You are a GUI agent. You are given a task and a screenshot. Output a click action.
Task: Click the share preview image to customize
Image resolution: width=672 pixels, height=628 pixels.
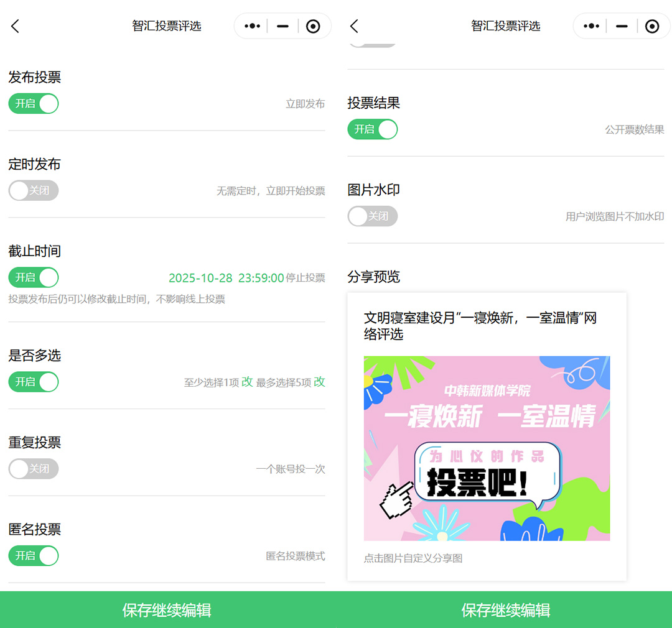pyautogui.click(x=487, y=448)
